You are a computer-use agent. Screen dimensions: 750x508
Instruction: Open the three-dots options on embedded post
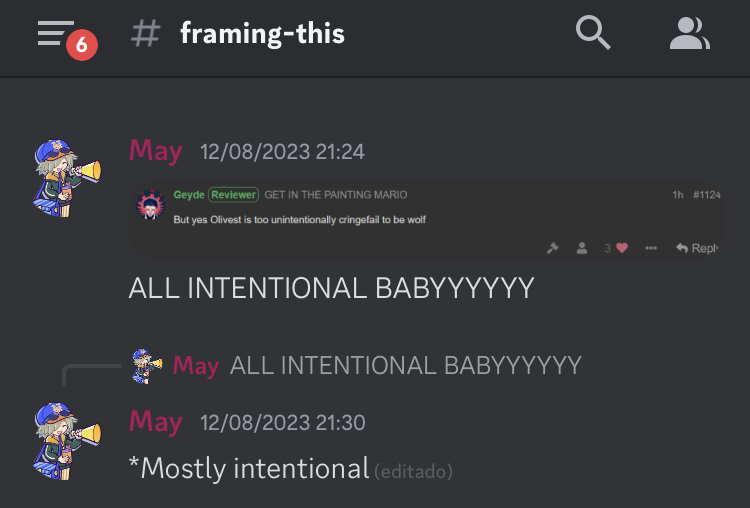pos(651,248)
